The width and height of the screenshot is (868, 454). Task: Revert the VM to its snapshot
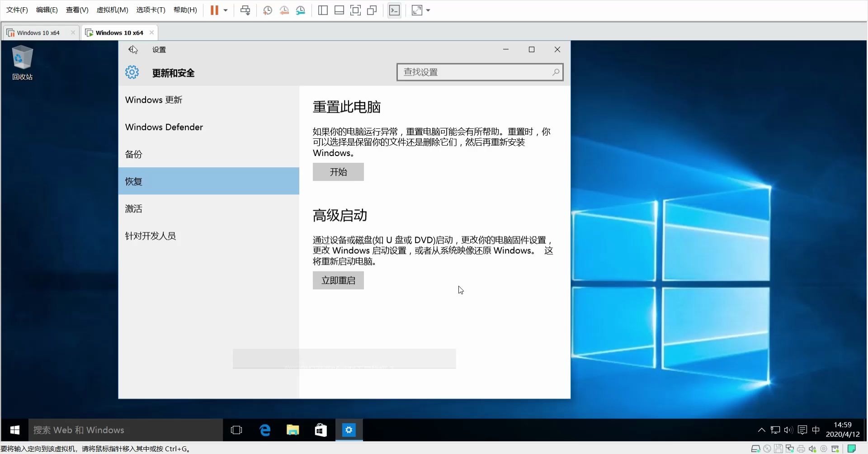click(x=284, y=10)
